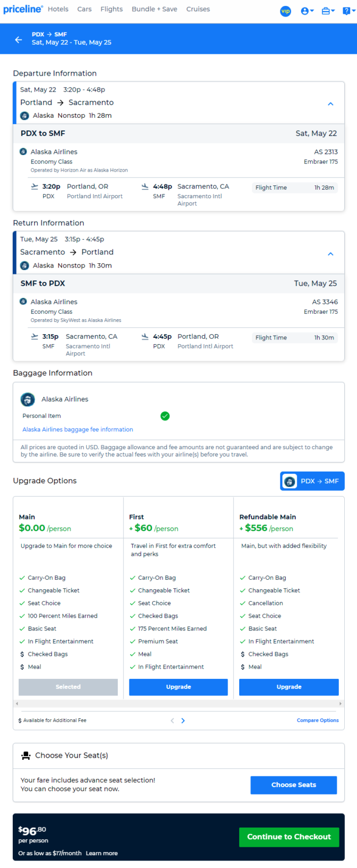The image size is (357, 868).
Task: Click '100 Percent Miles Earned' feature in Main
Action: 62,616
